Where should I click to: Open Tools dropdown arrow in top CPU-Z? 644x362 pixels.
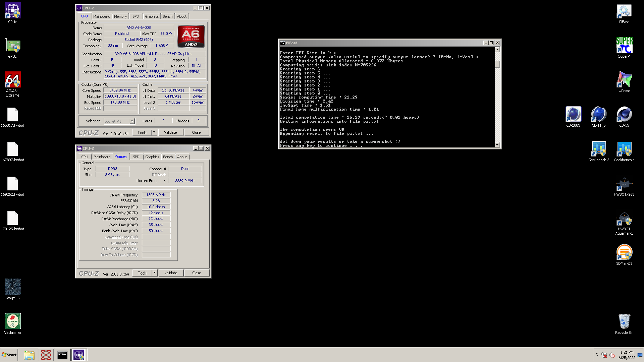154,132
